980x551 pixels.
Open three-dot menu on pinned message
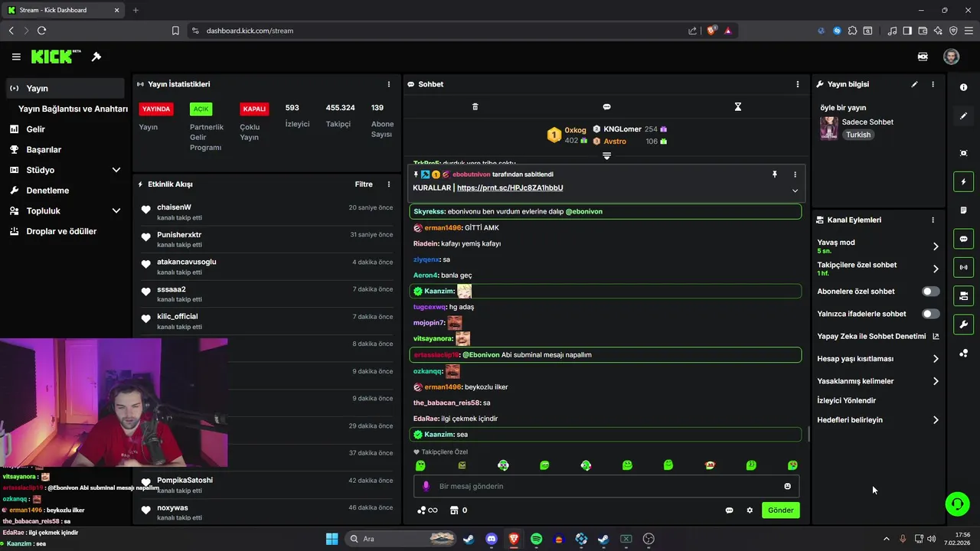[795, 174]
